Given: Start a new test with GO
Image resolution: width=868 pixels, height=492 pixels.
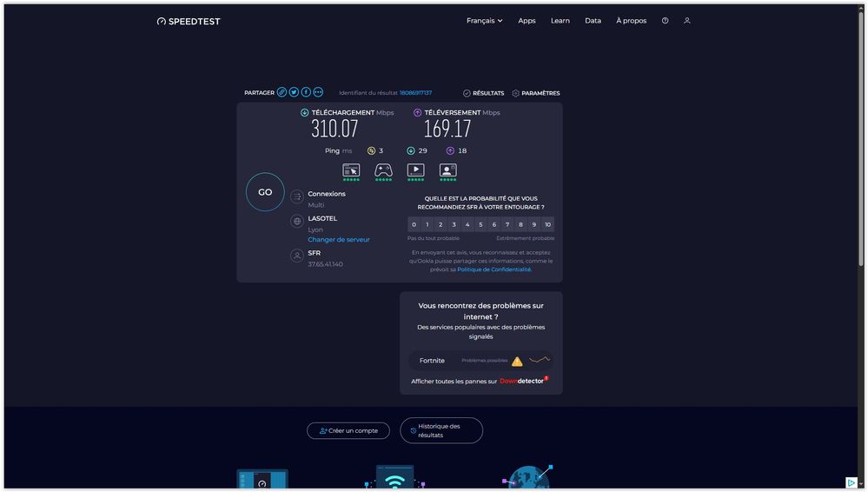Looking at the screenshot, I should coord(265,192).
